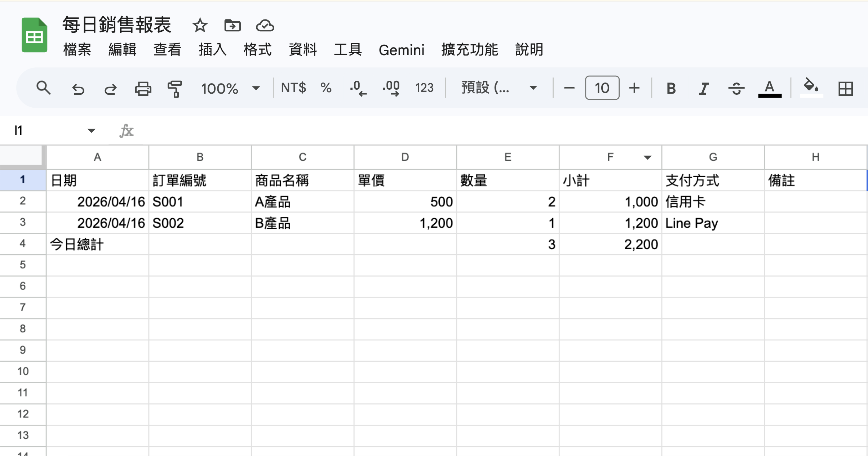Open the borders icon
The width and height of the screenshot is (868, 456).
point(846,88)
